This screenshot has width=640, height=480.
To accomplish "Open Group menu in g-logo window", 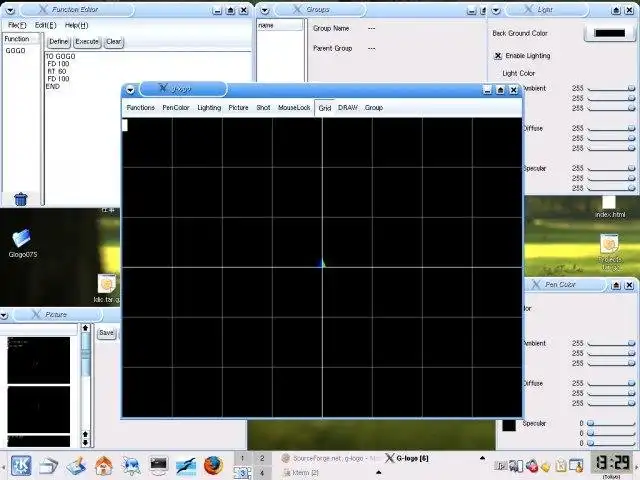I will (373, 108).
